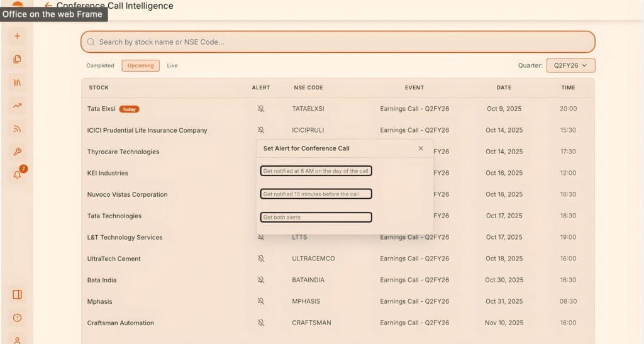Select Get notified 10 minutes before call
Image resolution: width=644 pixels, height=344 pixels.
point(316,194)
